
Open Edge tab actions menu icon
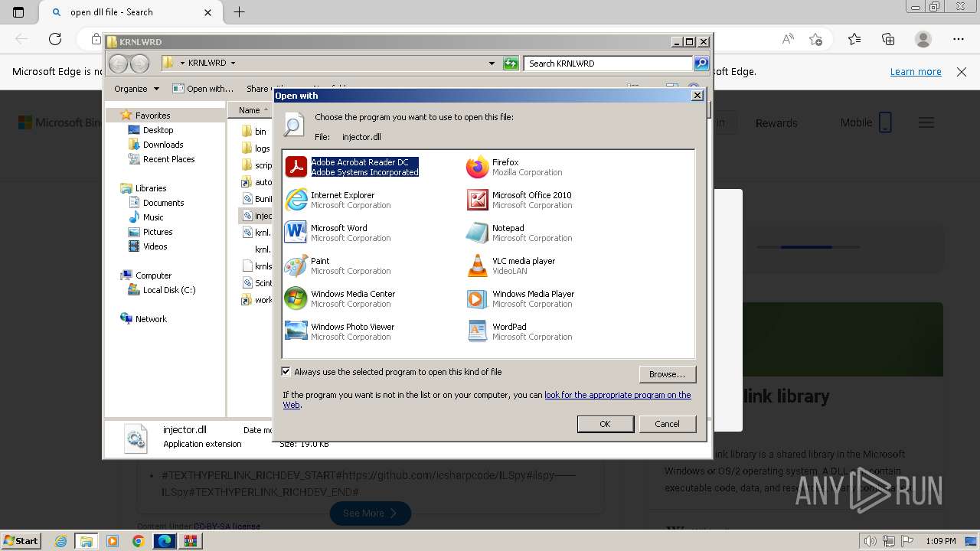point(18,12)
